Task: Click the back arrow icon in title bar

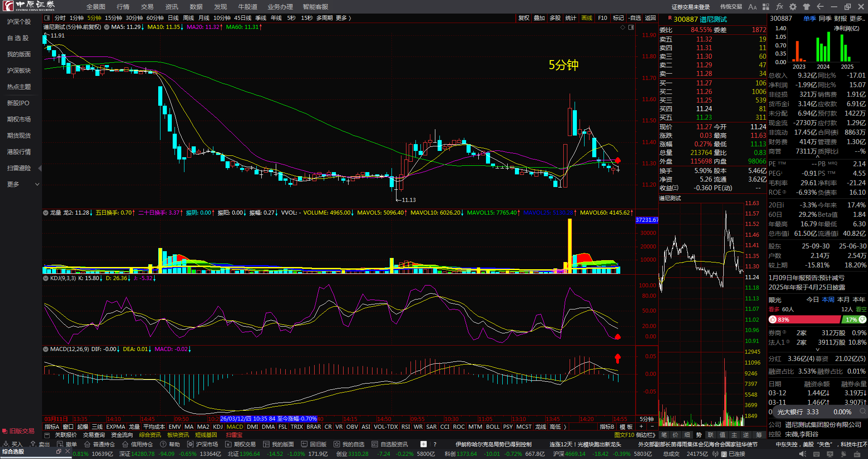Action: 820,7
